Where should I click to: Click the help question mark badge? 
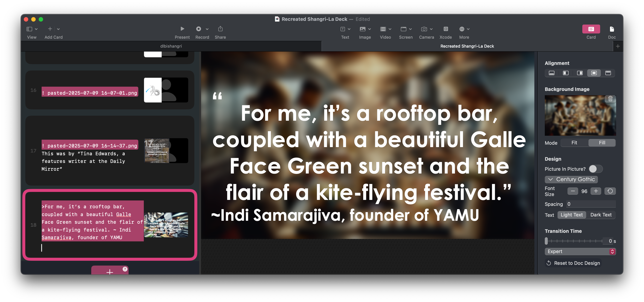[x=125, y=269]
